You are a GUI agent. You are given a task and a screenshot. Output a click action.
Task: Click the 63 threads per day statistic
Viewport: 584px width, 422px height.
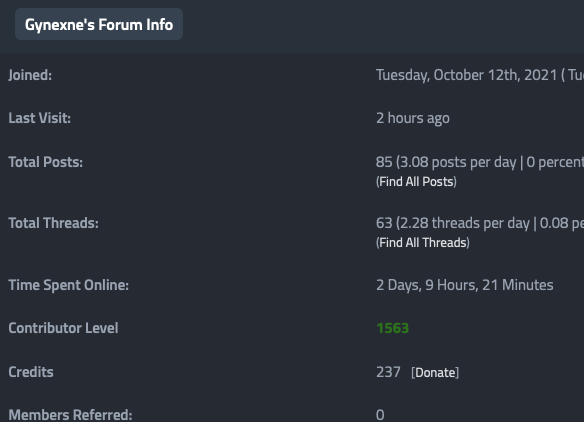tap(480, 223)
